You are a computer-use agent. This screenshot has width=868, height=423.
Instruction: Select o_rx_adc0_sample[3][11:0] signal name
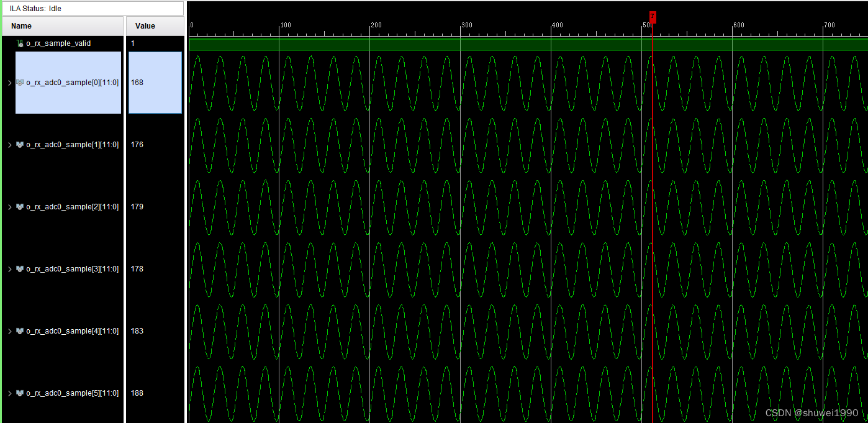point(72,269)
